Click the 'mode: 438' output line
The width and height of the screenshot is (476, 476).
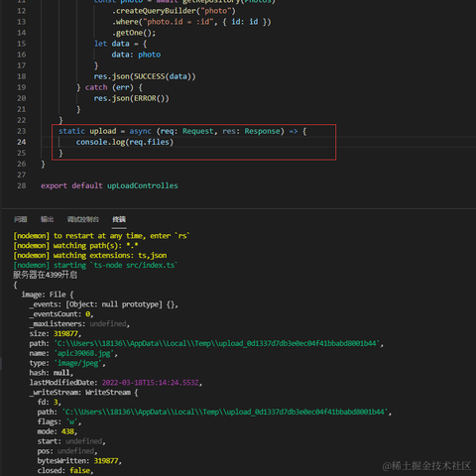[x=58, y=431]
